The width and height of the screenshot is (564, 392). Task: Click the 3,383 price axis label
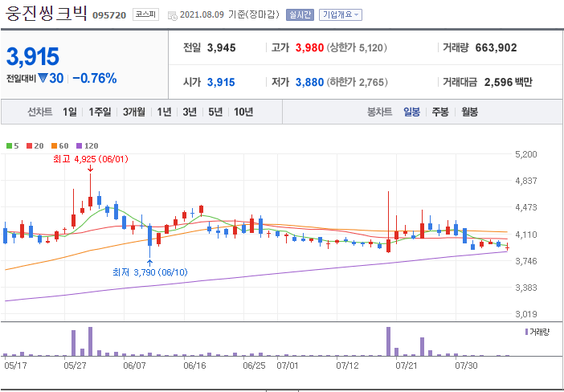[526, 288]
